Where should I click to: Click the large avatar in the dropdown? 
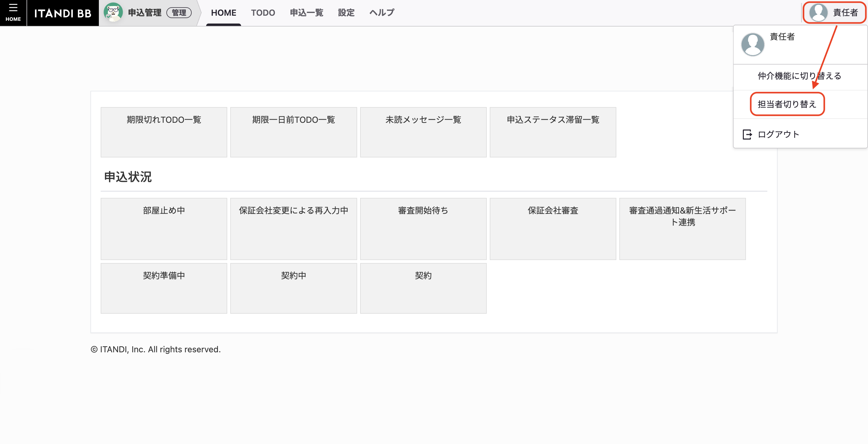click(x=753, y=44)
